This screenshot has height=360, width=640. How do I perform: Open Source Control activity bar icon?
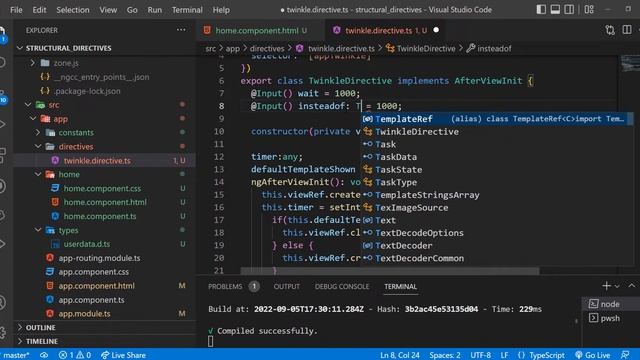point(2,98)
